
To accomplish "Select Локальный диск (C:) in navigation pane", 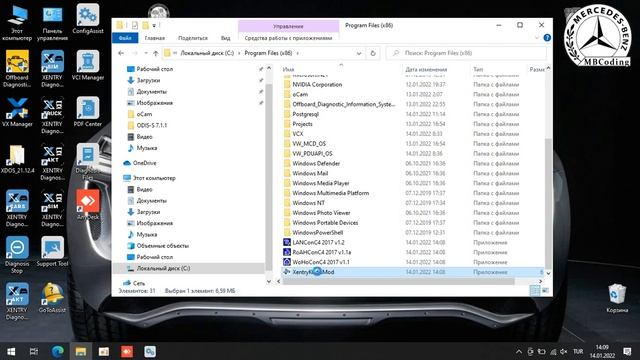I will (163, 268).
